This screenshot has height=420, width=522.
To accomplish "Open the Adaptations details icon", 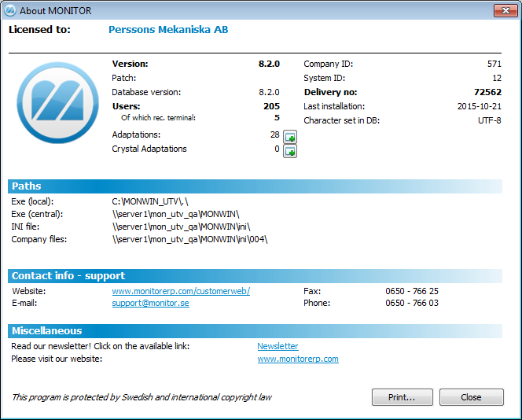I will pyautogui.click(x=290, y=137).
